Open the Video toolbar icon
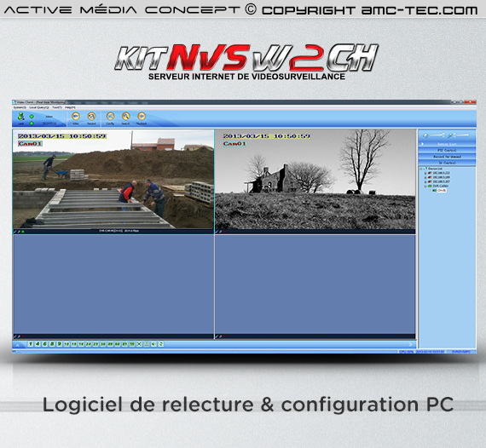Screen dimensions: 486x448 [x=76, y=117]
